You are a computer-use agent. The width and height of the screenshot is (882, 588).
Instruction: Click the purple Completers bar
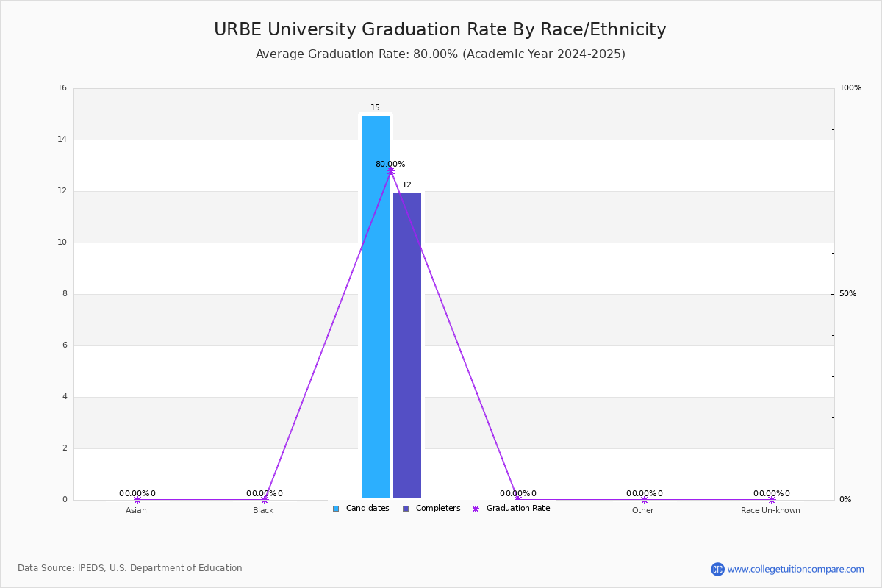(x=407, y=346)
